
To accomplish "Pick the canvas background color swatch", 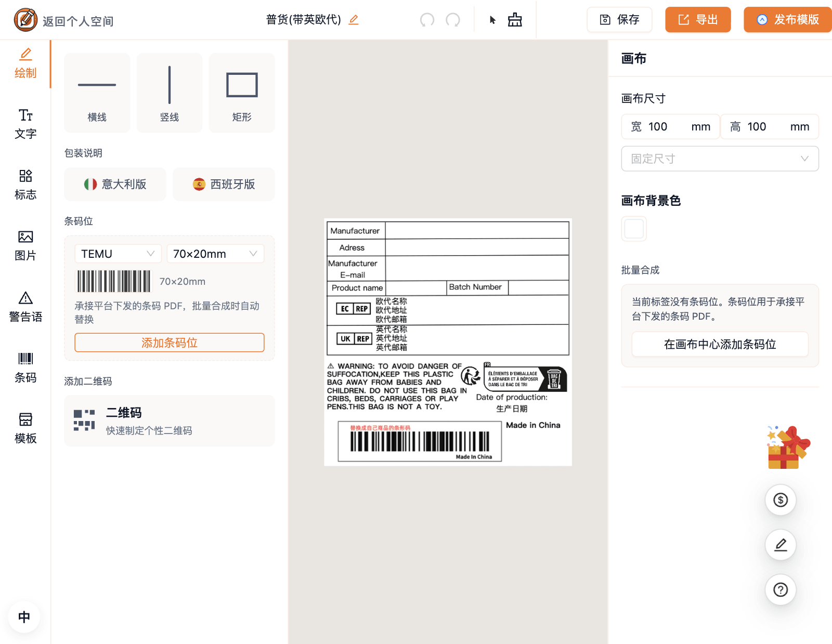I will pos(634,229).
